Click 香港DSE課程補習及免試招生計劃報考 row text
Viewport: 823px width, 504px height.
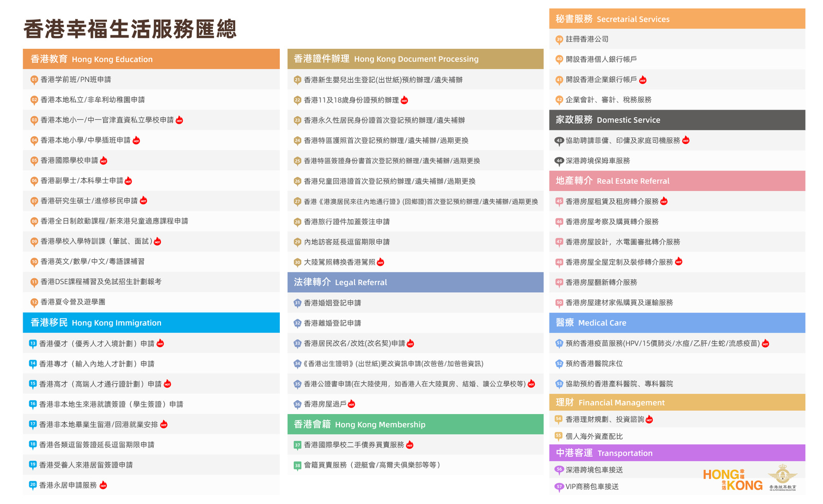point(101,282)
